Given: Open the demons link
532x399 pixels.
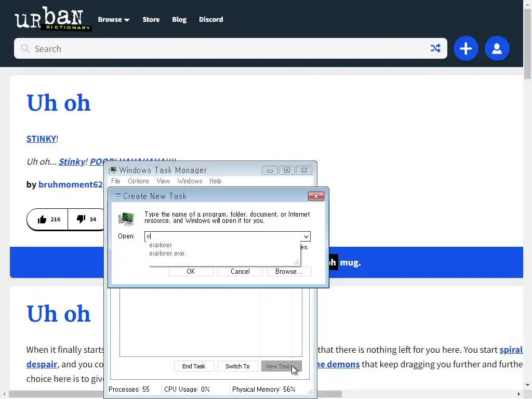Looking at the screenshot, I should pos(338,364).
